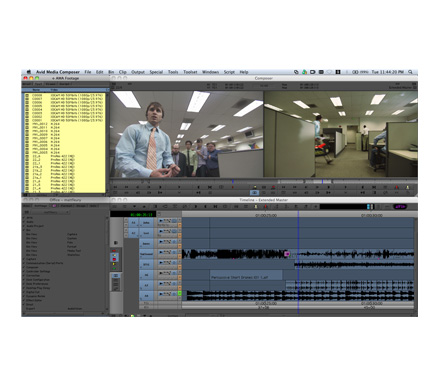Image resolution: width=438 pixels, height=376 pixels.
Task: Open the Apple menu
Action: [x=29, y=72]
